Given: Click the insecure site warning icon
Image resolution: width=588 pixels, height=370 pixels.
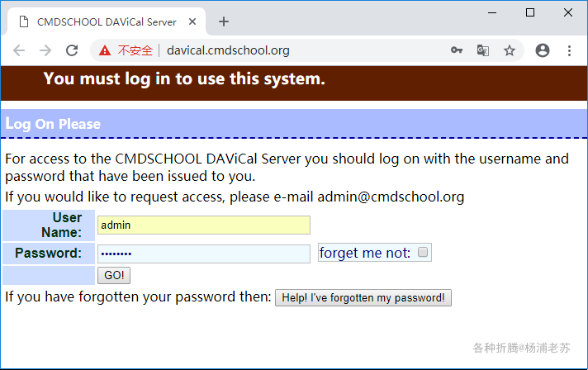Looking at the screenshot, I should click(105, 50).
